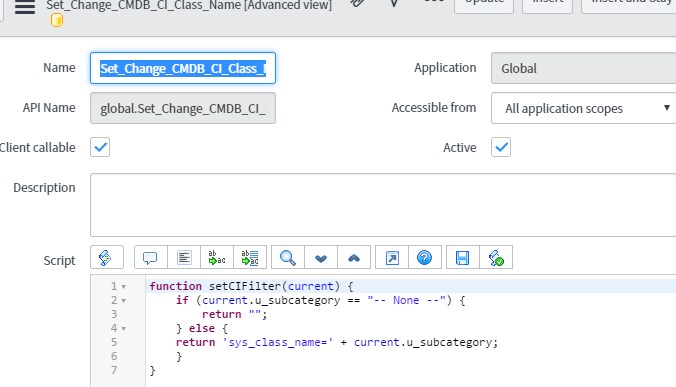Viewport: 676px width, 387px height.
Task: Find previous occurrence with up chevron
Action: click(354, 257)
